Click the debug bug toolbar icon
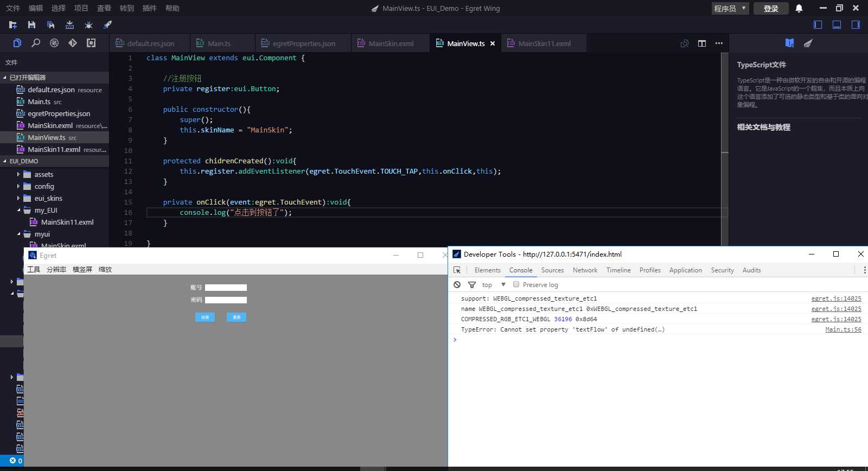 pyautogui.click(x=88, y=25)
